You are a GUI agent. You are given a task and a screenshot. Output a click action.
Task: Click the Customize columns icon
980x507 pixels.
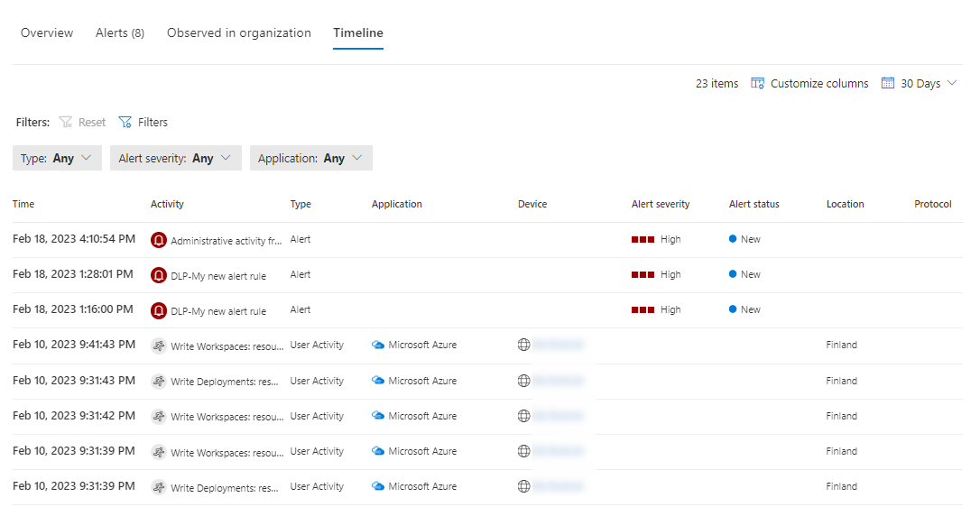click(x=758, y=83)
